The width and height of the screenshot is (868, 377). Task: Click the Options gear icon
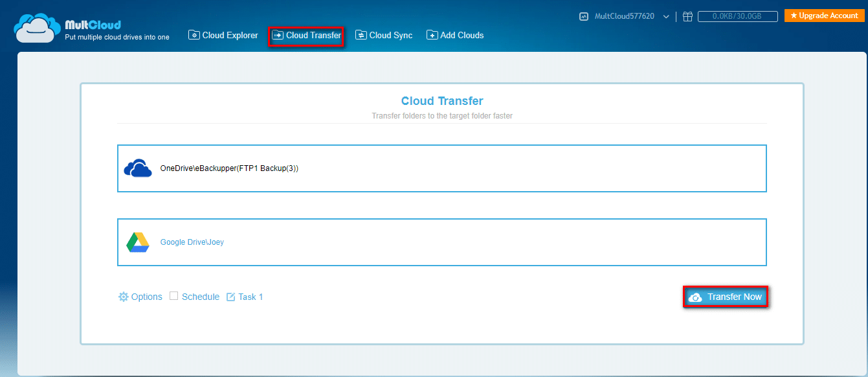(x=123, y=297)
